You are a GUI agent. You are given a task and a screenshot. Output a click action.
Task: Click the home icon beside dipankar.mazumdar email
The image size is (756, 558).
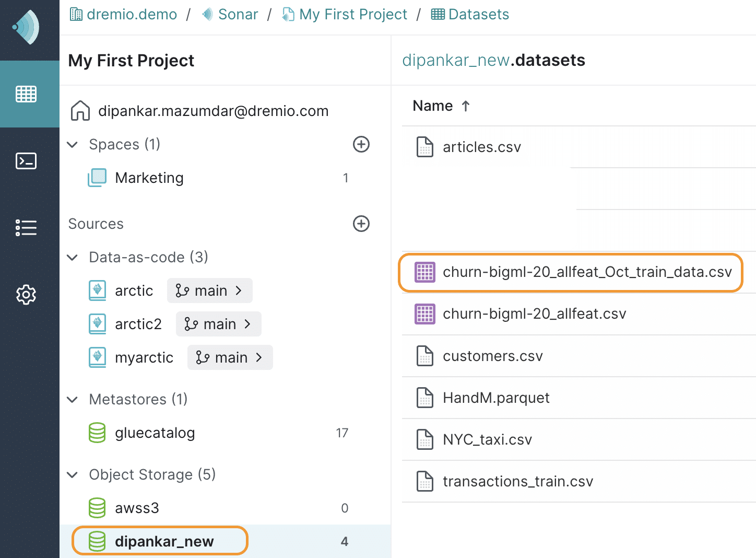click(x=80, y=110)
